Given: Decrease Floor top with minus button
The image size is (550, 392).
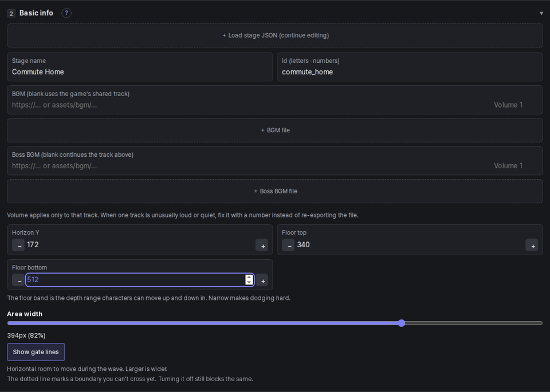Looking at the screenshot, I should [x=288, y=245].
